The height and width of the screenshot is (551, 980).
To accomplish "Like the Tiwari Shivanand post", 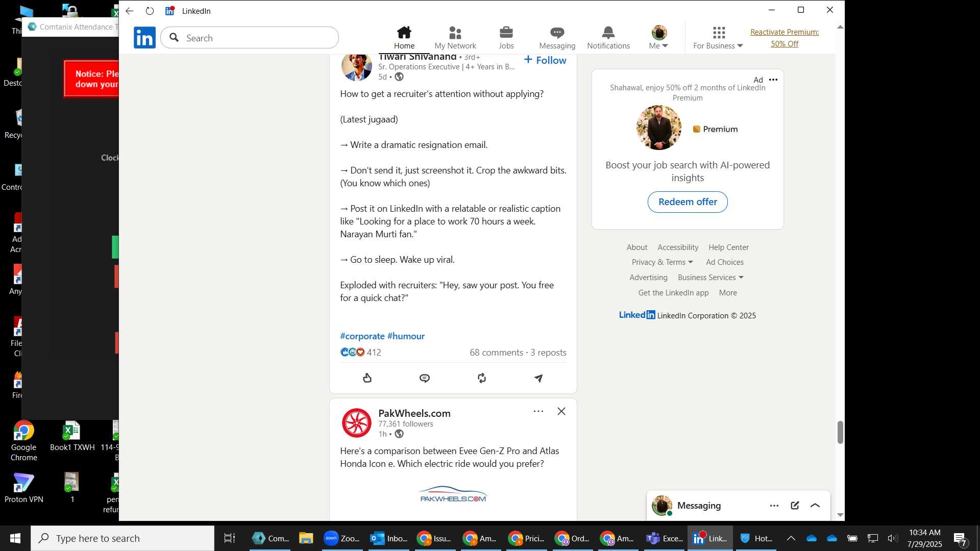I will click(367, 378).
